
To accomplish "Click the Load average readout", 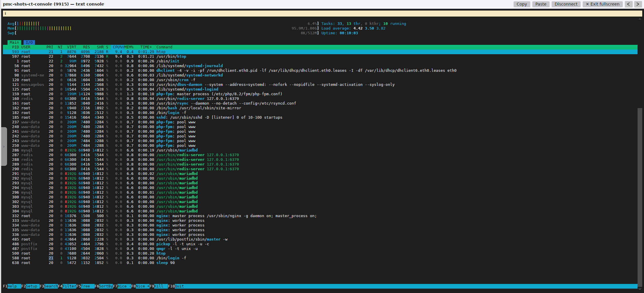I will pos(353,28).
